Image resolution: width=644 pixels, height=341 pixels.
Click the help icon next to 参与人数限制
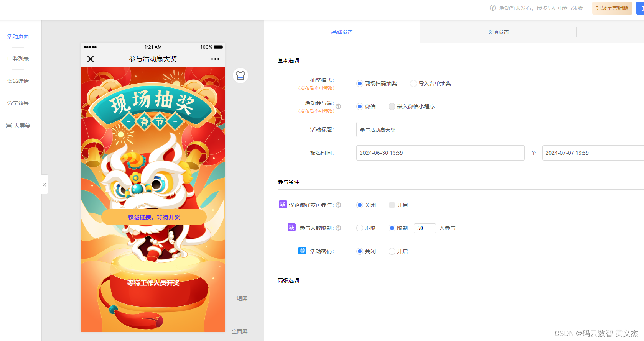pos(338,228)
